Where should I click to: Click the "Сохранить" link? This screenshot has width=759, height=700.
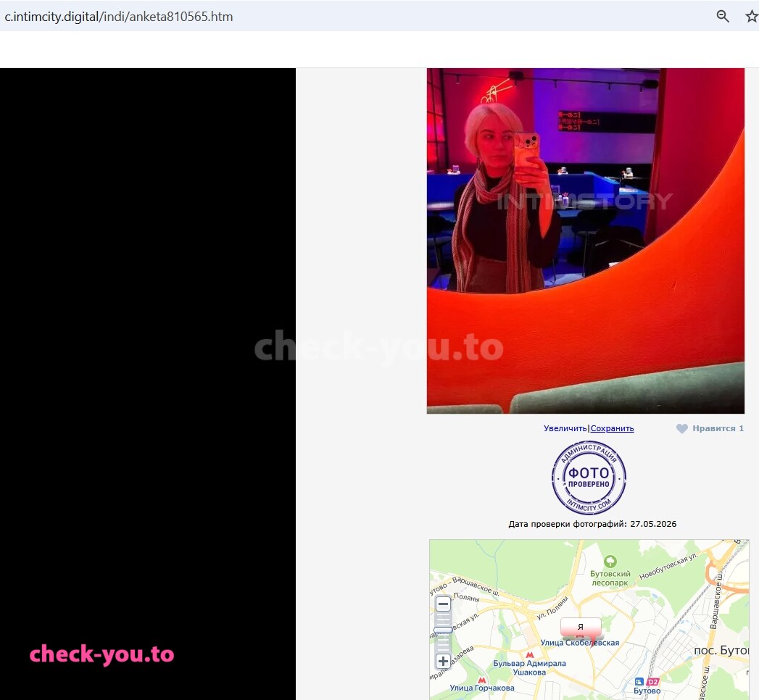pyautogui.click(x=612, y=428)
